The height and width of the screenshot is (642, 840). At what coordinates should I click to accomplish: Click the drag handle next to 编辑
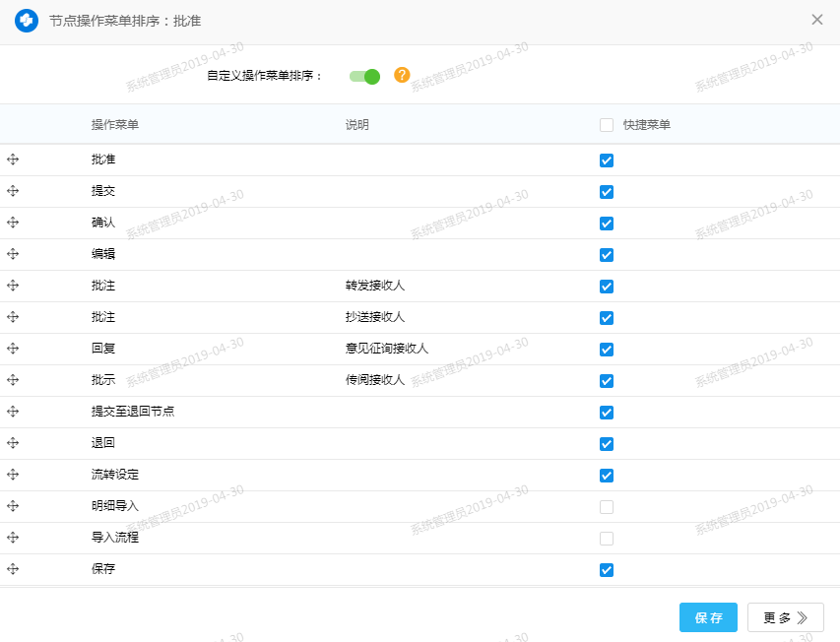click(x=13, y=254)
